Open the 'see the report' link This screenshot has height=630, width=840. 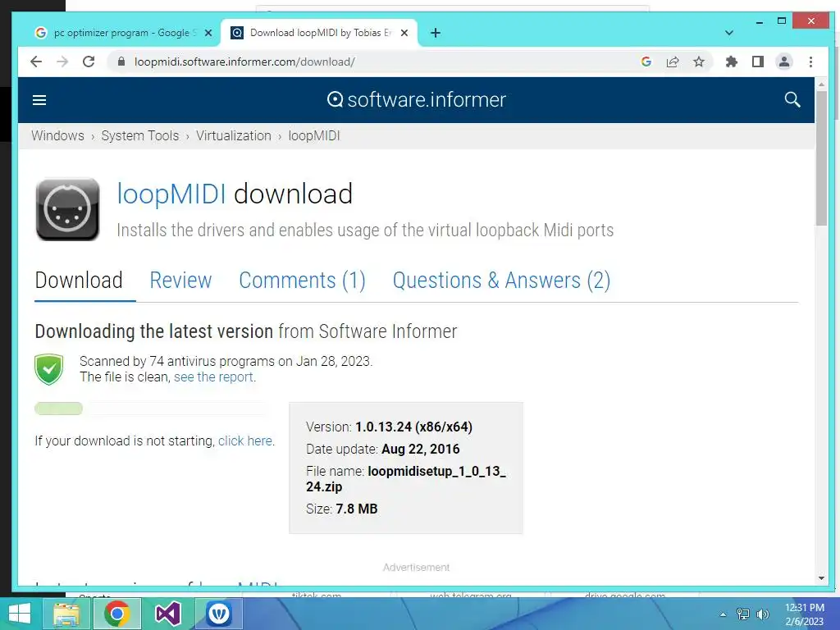click(213, 377)
